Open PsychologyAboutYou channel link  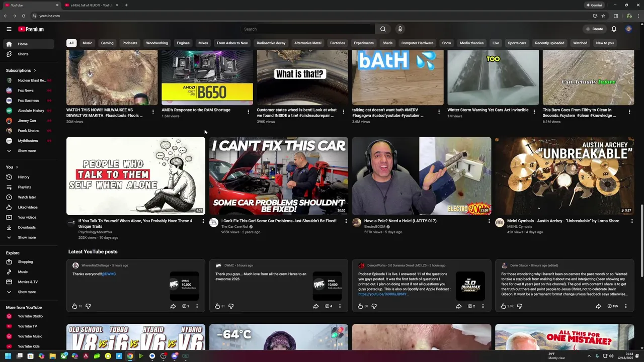(x=95, y=232)
